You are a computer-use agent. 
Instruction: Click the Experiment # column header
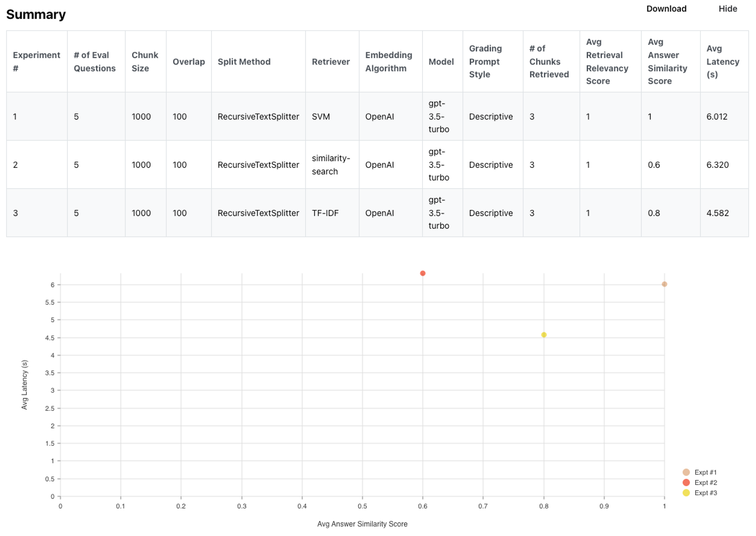coord(36,62)
